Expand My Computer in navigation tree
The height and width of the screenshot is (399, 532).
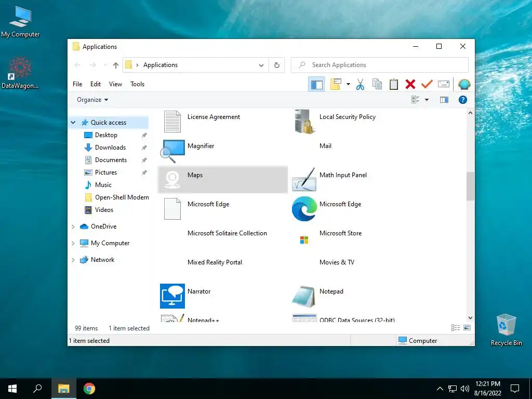73,243
